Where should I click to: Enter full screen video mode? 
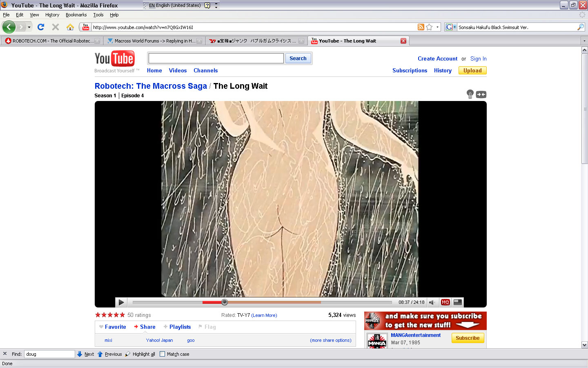(458, 302)
